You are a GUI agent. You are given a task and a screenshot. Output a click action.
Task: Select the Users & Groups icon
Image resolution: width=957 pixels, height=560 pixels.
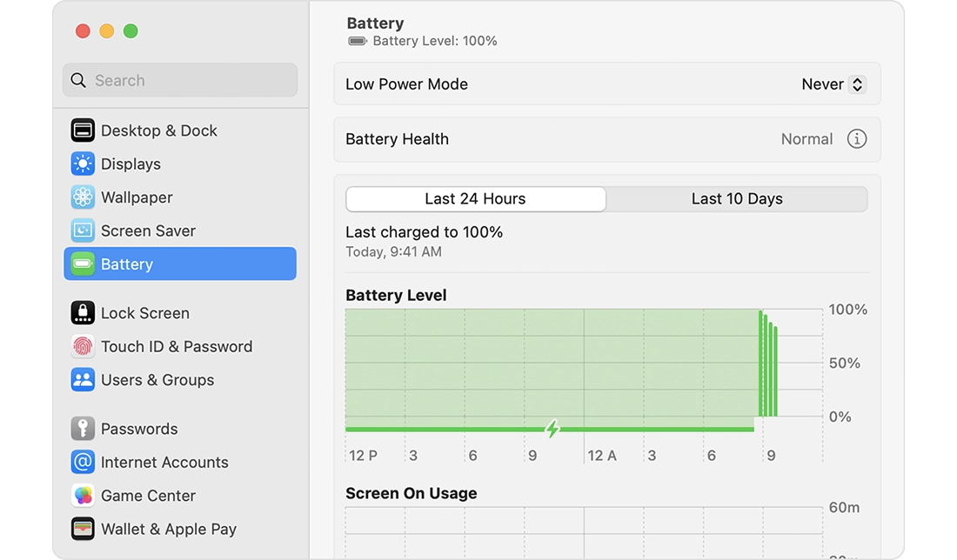(83, 380)
